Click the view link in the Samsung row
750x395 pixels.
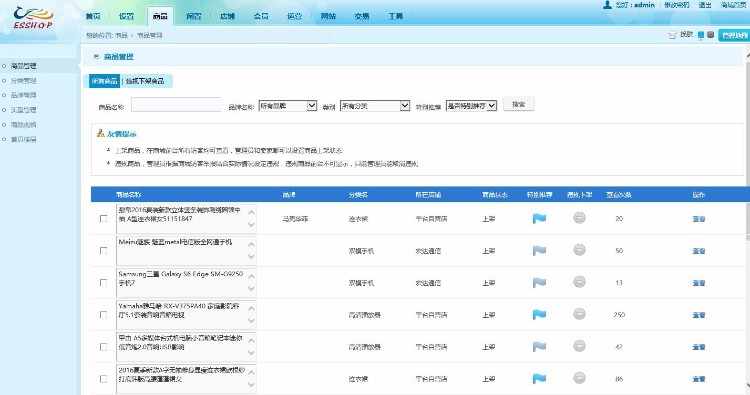coord(699,283)
